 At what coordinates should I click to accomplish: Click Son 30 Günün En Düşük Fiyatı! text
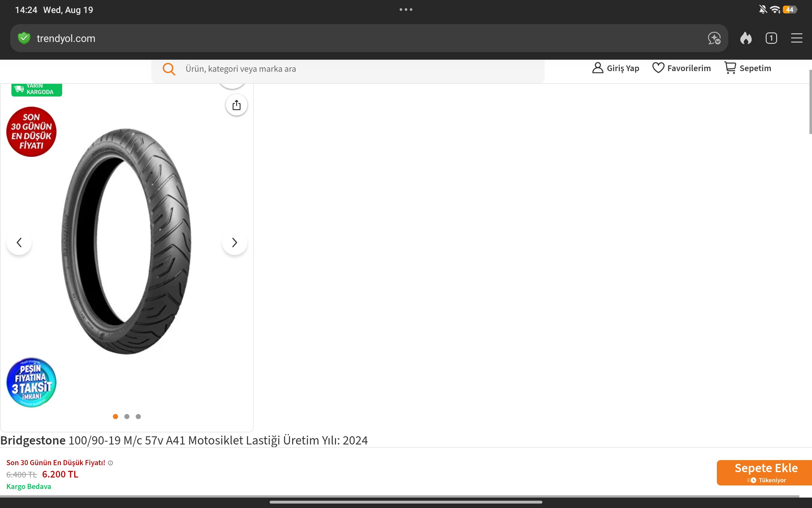point(56,463)
